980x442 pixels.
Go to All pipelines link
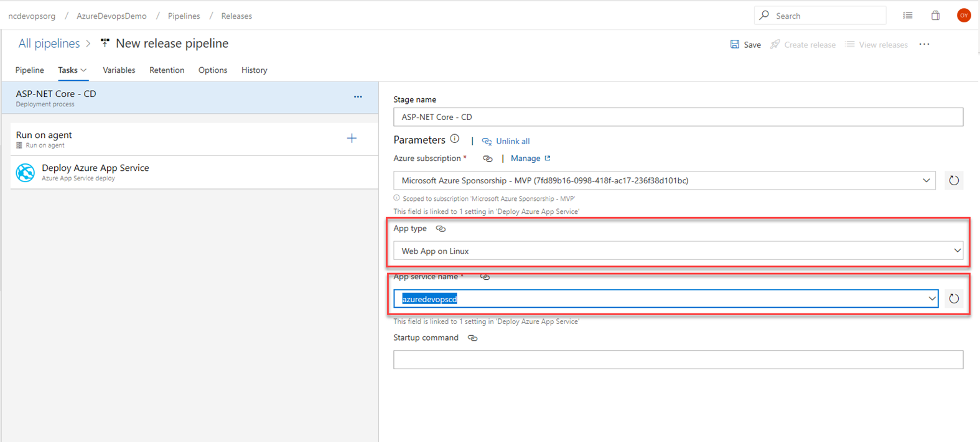49,44
